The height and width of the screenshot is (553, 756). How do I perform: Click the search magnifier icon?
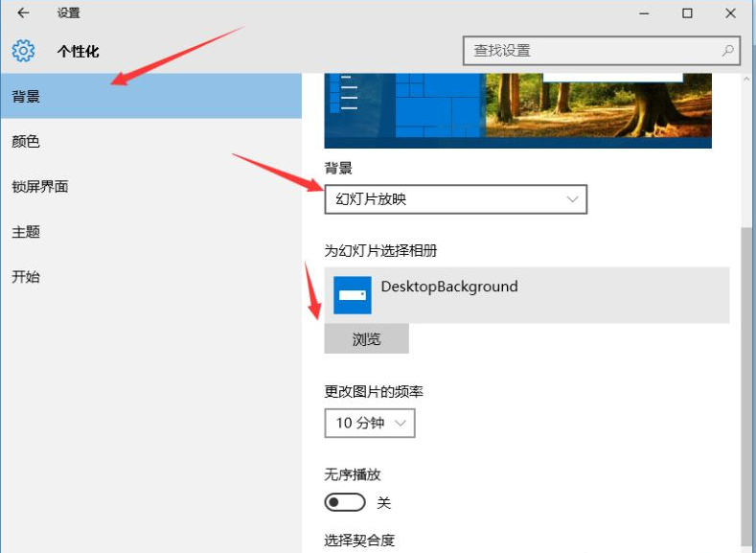point(727,51)
